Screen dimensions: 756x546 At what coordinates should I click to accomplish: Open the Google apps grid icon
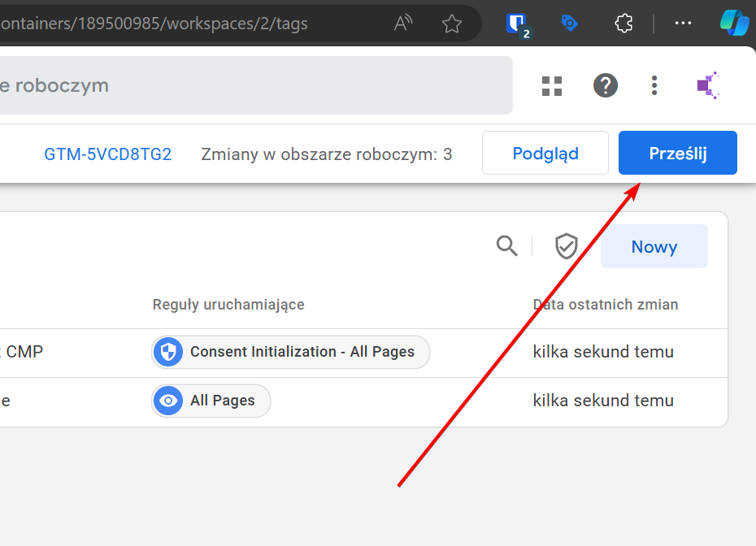point(552,86)
